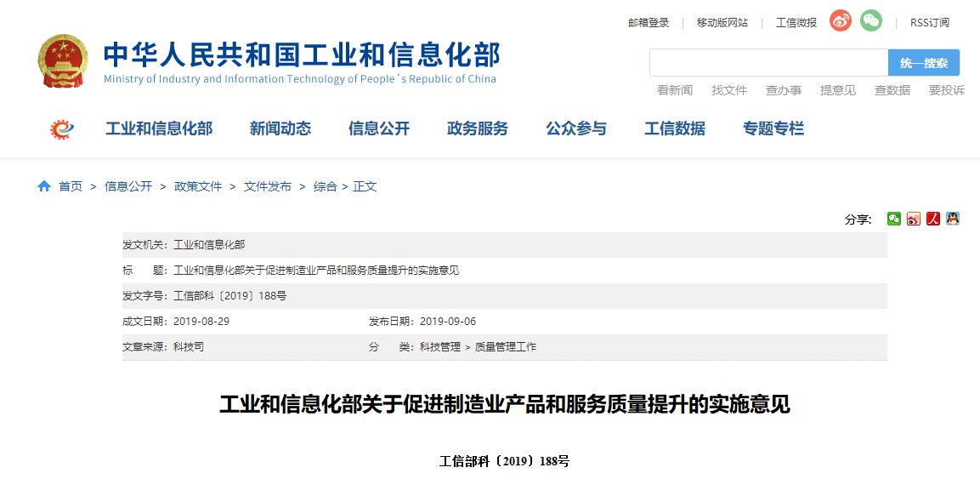Open the 专题专栏 navigation menu
This screenshot has width=980, height=479.
click(773, 128)
